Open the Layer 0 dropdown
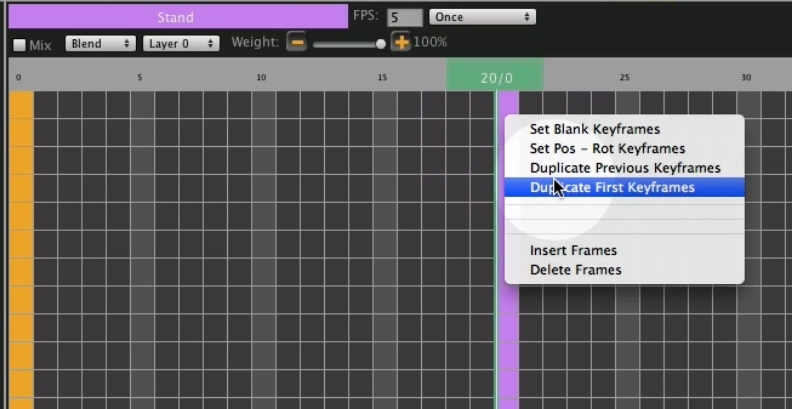792x409 pixels. pyautogui.click(x=181, y=43)
